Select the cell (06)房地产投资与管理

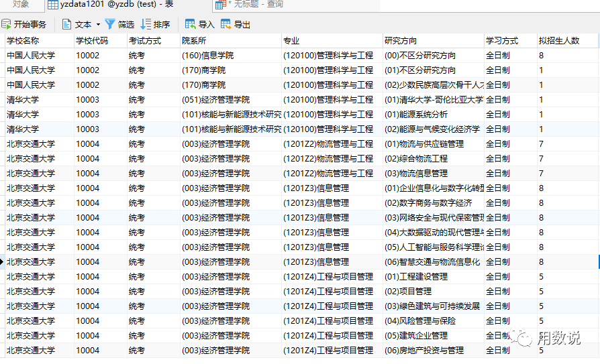pyautogui.click(x=434, y=351)
